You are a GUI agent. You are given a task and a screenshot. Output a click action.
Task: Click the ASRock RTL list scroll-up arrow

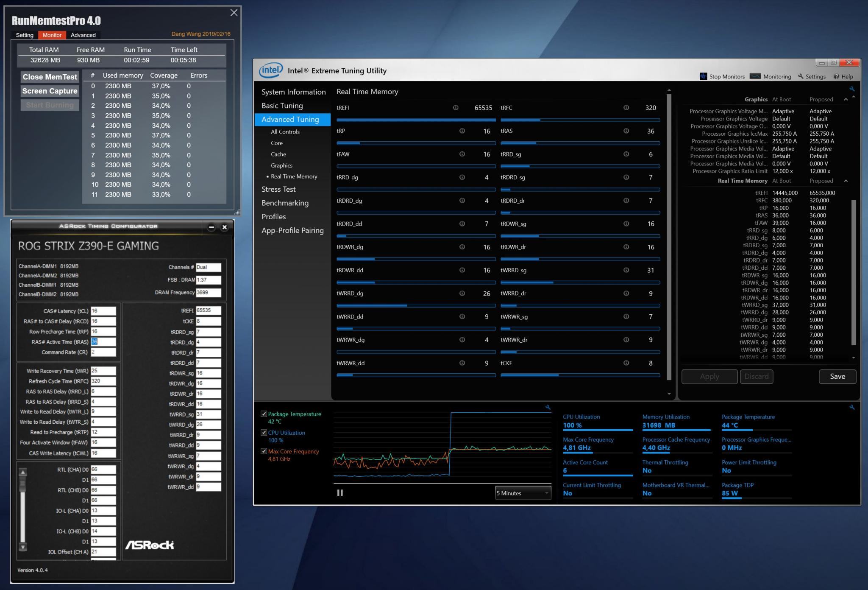click(x=23, y=472)
